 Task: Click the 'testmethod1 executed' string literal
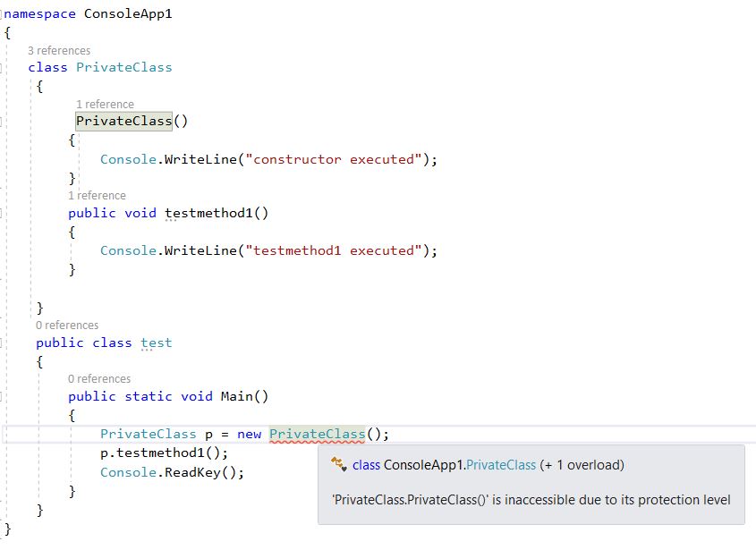pos(331,250)
